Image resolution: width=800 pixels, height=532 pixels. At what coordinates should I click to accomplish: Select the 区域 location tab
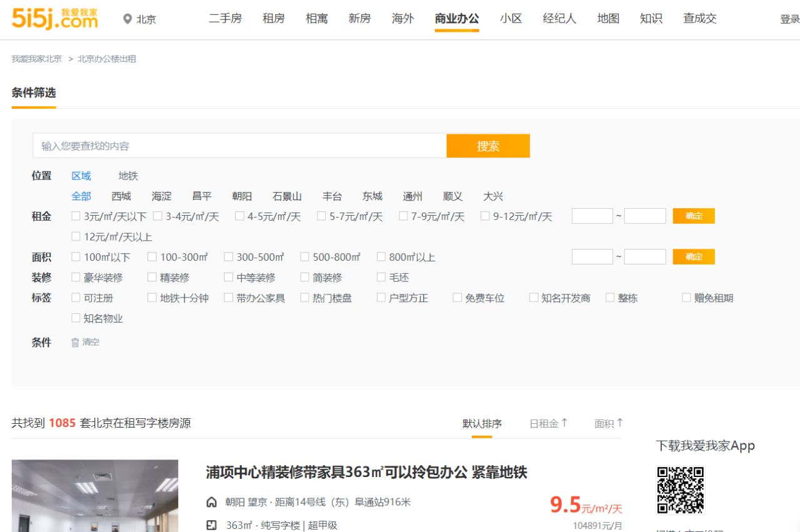81,176
